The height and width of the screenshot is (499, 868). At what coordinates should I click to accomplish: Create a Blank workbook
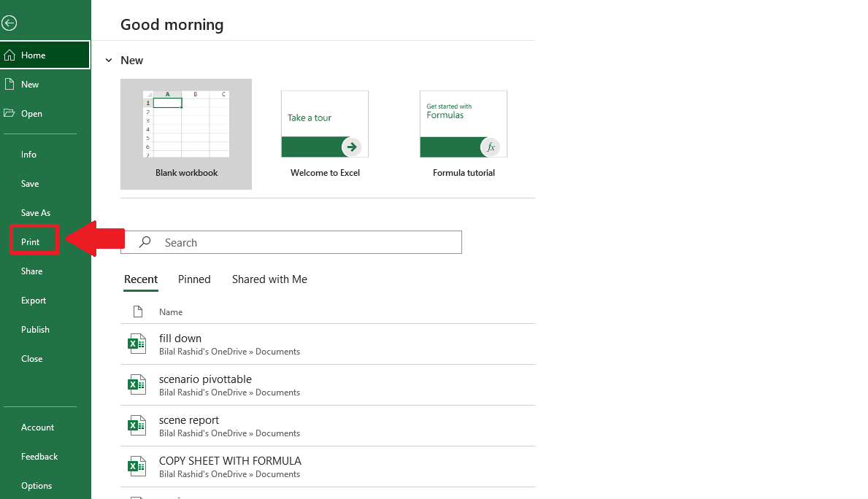pyautogui.click(x=186, y=134)
